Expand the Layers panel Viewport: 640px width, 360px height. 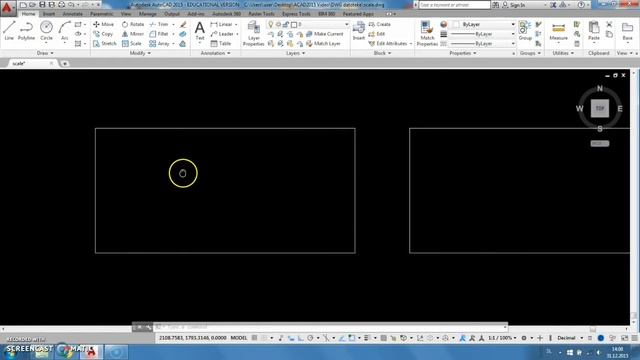(296, 53)
